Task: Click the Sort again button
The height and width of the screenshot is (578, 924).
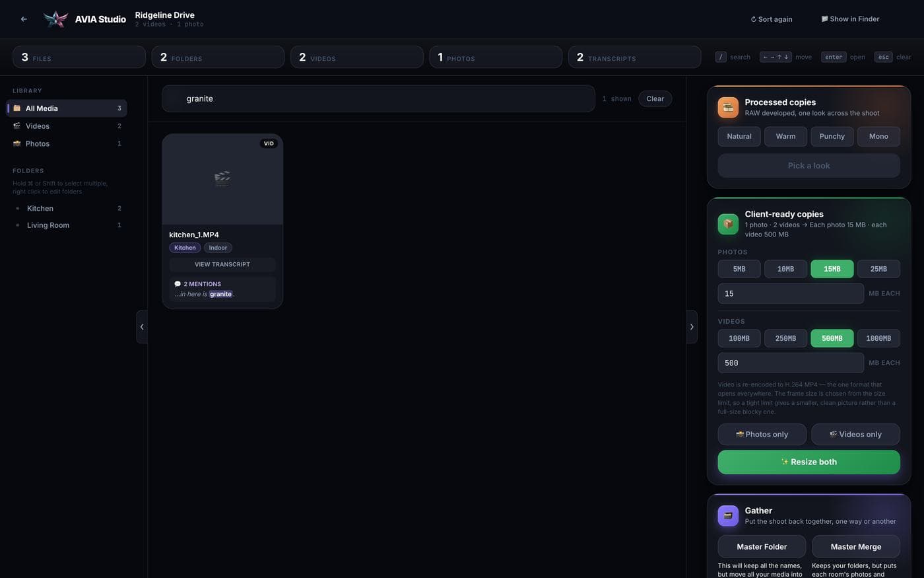Action: tap(772, 19)
